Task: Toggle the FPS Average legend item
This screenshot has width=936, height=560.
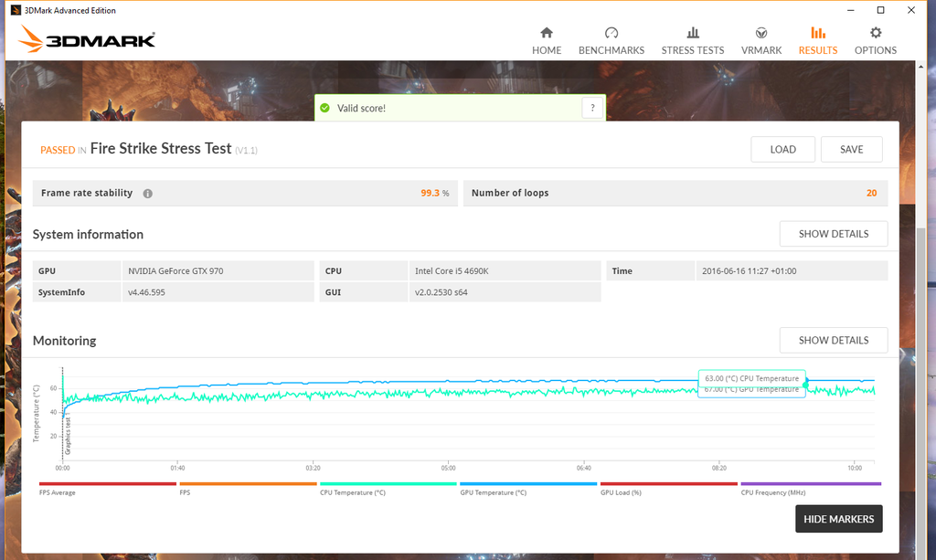Action: 108,489
